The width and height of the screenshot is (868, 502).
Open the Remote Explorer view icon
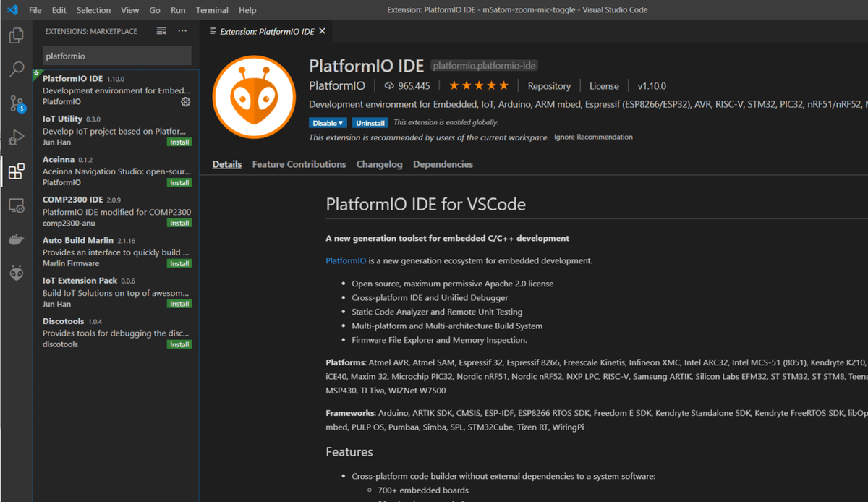click(16, 206)
